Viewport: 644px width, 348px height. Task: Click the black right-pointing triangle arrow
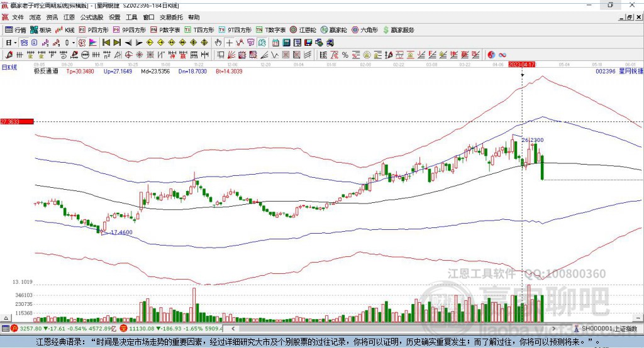139,42
